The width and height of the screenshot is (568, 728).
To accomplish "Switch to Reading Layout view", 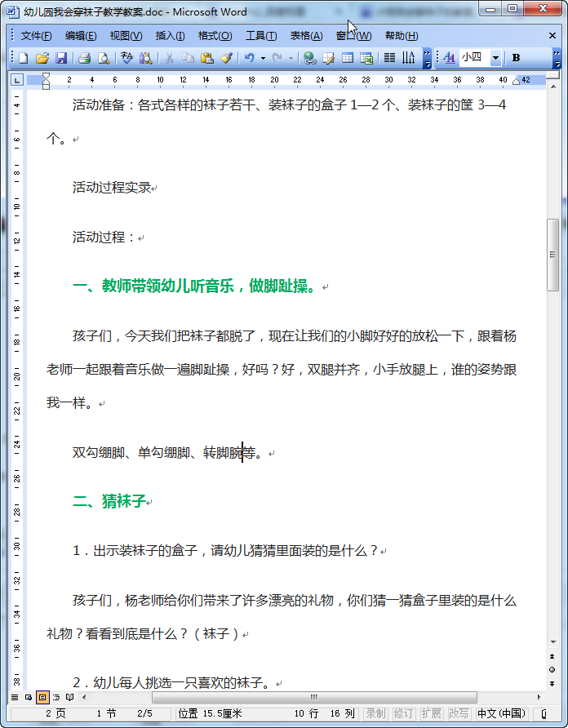I will click(70, 697).
